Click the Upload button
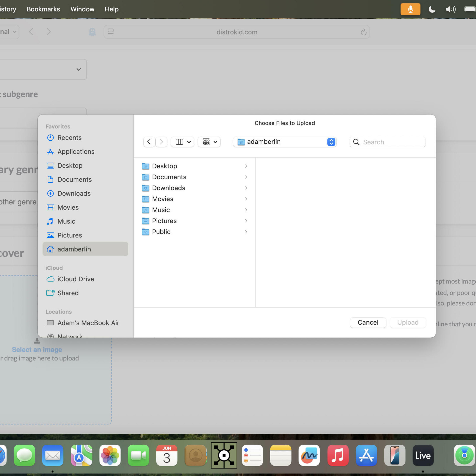The image size is (476, 476). point(408,322)
